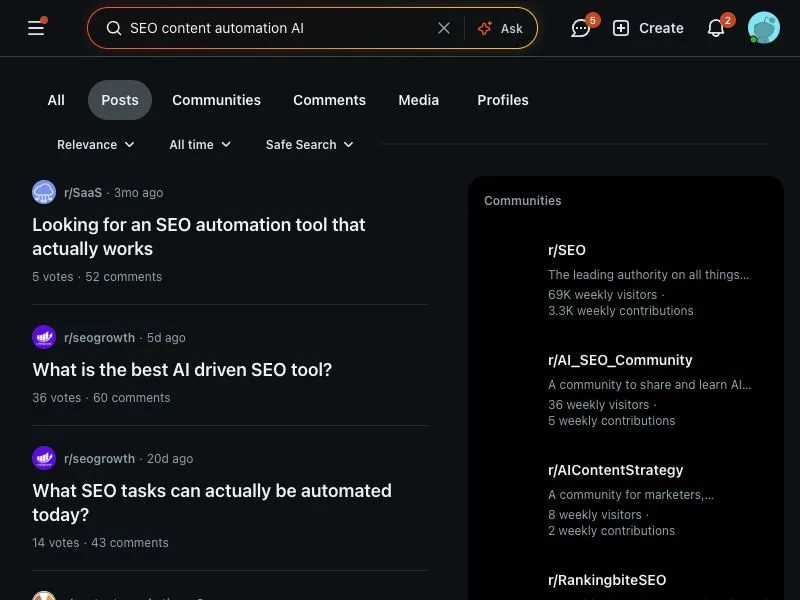The height and width of the screenshot is (600, 800).
Task: Click '5 votes · 52 comments' text
Action: 97,277
